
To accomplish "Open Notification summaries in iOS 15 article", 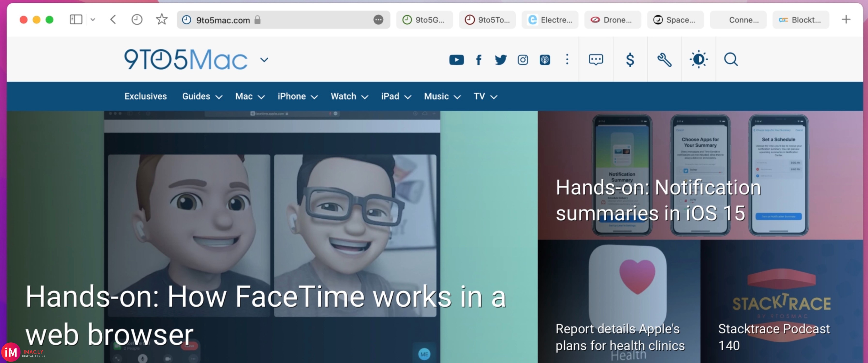I will tap(658, 200).
